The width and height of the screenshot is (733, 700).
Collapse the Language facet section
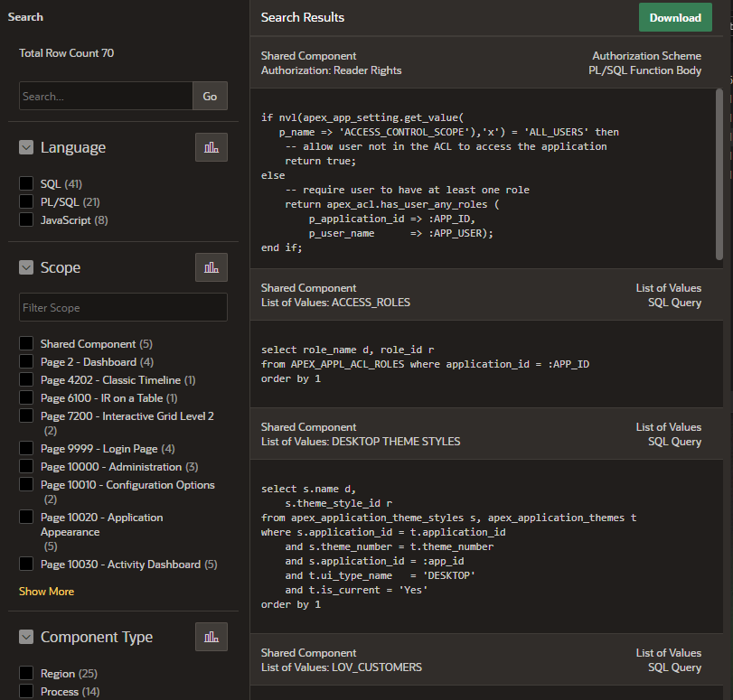click(x=26, y=147)
